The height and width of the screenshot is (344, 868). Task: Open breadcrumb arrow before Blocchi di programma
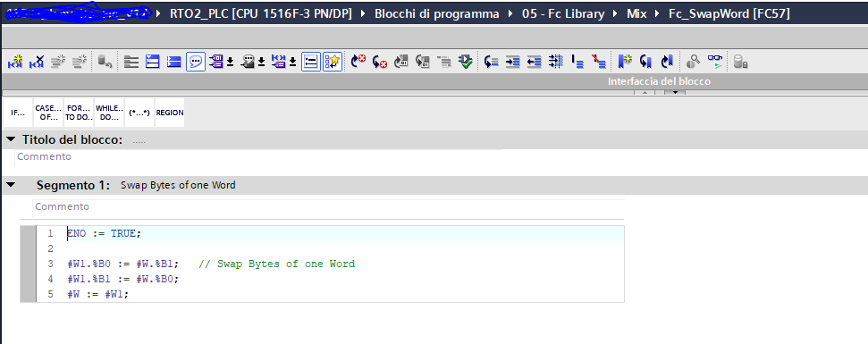(363, 13)
